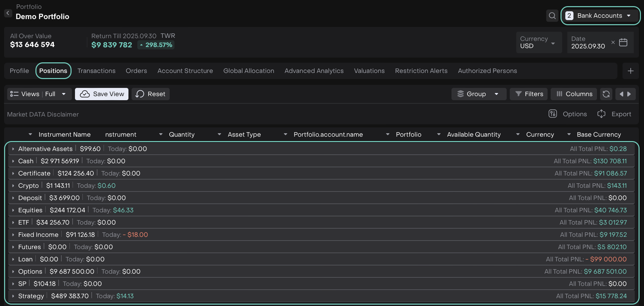This screenshot has height=306, width=644.
Task: Open the search magnifier icon
Action: click(552, 16)
